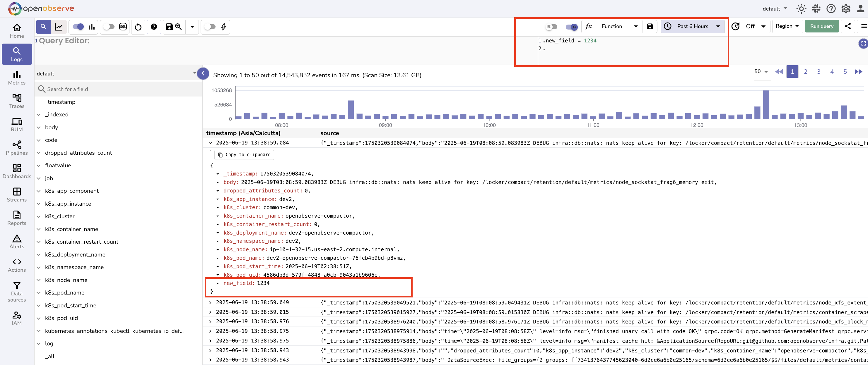
Task: Open Pipelines from the sidebar
Action: pyautogui.click(x=16, y=148)
